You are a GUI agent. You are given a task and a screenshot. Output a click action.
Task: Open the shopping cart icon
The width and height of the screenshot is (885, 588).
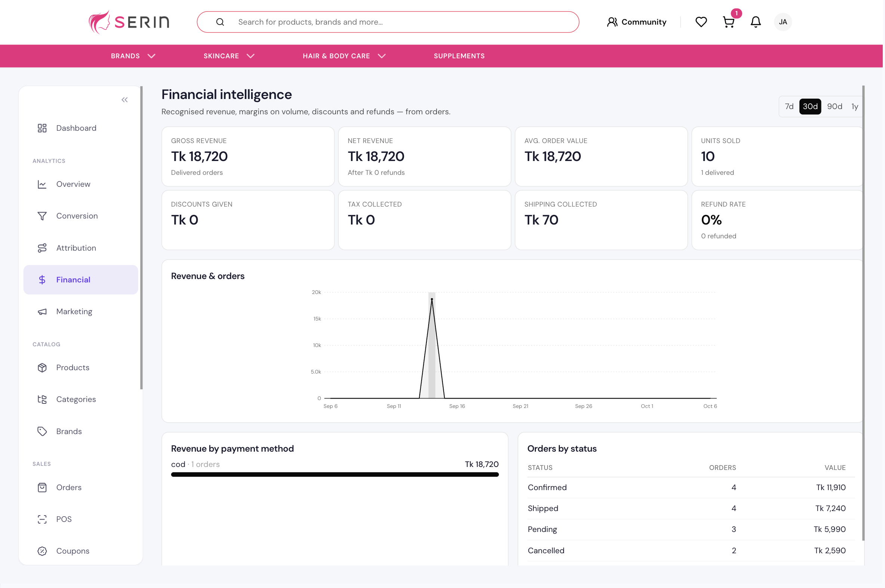[x=728, y=22]
